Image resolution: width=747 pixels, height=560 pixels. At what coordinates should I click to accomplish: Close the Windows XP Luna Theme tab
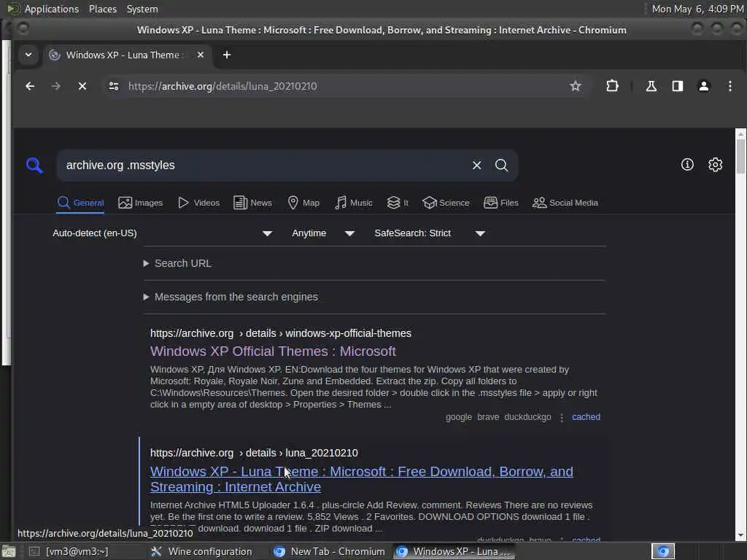click(x=201, y=55)
